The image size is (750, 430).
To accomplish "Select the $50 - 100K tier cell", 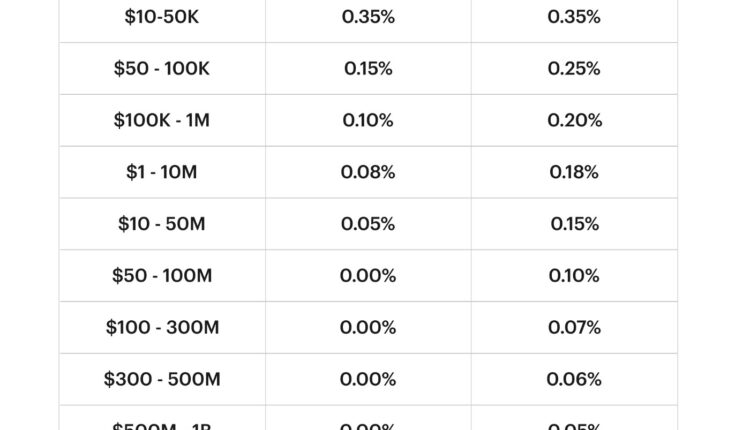I will click(x=162, y=69).
